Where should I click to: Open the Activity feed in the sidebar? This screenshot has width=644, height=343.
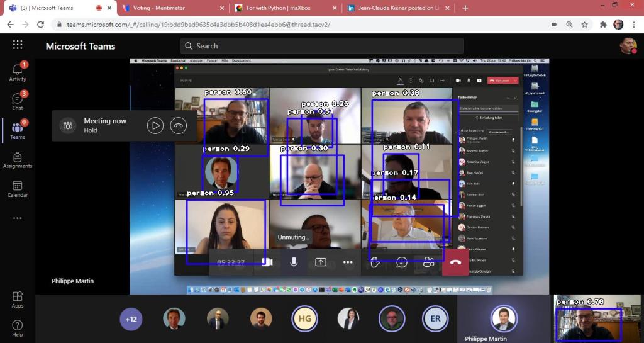[x=17, y=72]
